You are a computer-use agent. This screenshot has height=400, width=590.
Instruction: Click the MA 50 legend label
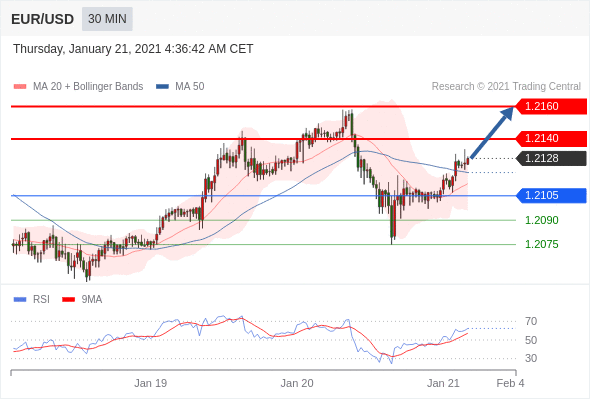(x=190, y=87)
